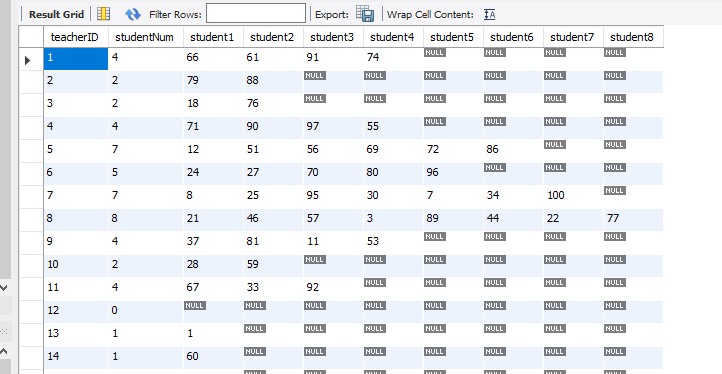Refresh the result grid data
This screenshot has height=374, width=722.
click(x=133, y=14)
